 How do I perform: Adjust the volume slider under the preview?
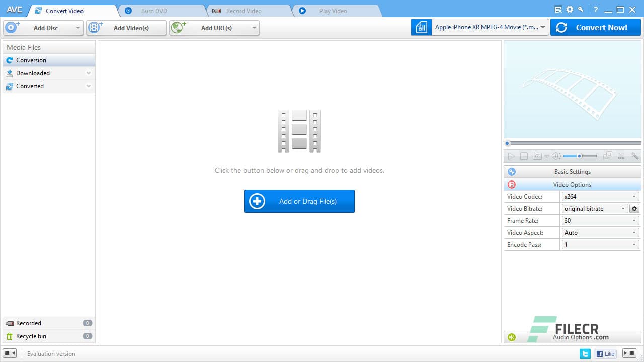click(x=579, y=156)
